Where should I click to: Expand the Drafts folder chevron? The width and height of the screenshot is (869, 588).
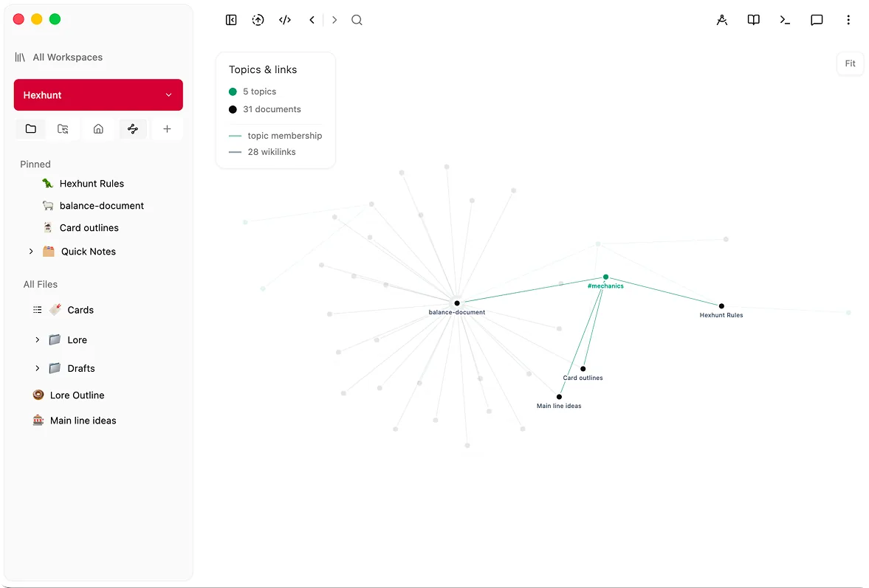coord(37,368)
